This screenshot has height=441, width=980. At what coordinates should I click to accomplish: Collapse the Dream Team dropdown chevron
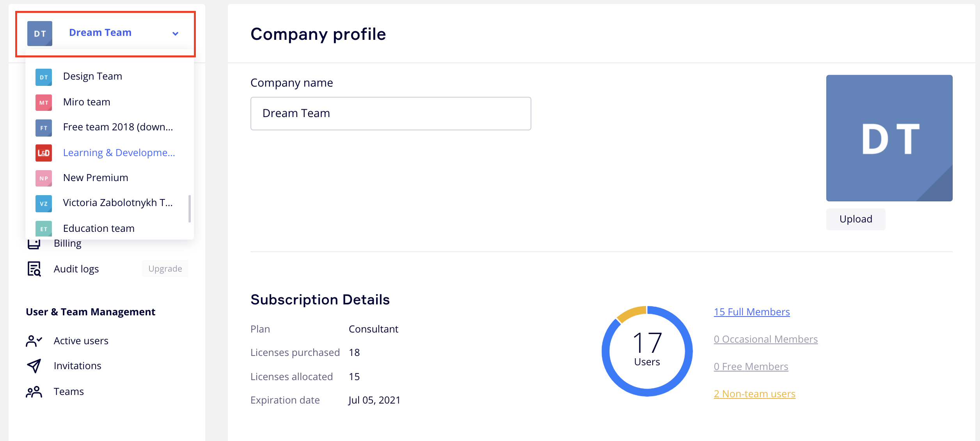176,34
